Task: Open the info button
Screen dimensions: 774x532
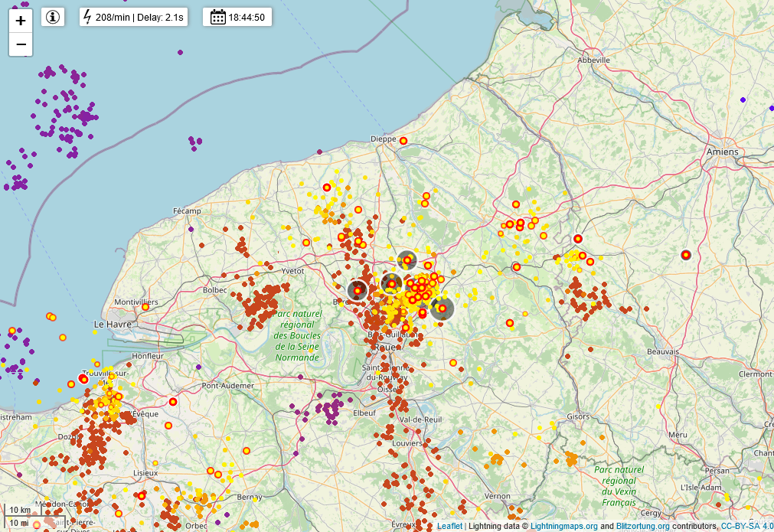Action: 53,18
